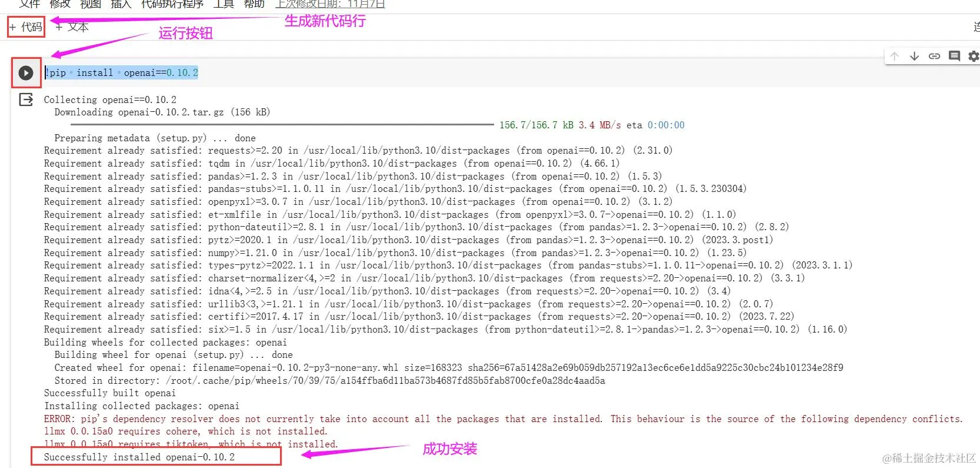
Task: Click the tqdm requirement satisfied line
Action: (x=332, y=163)
